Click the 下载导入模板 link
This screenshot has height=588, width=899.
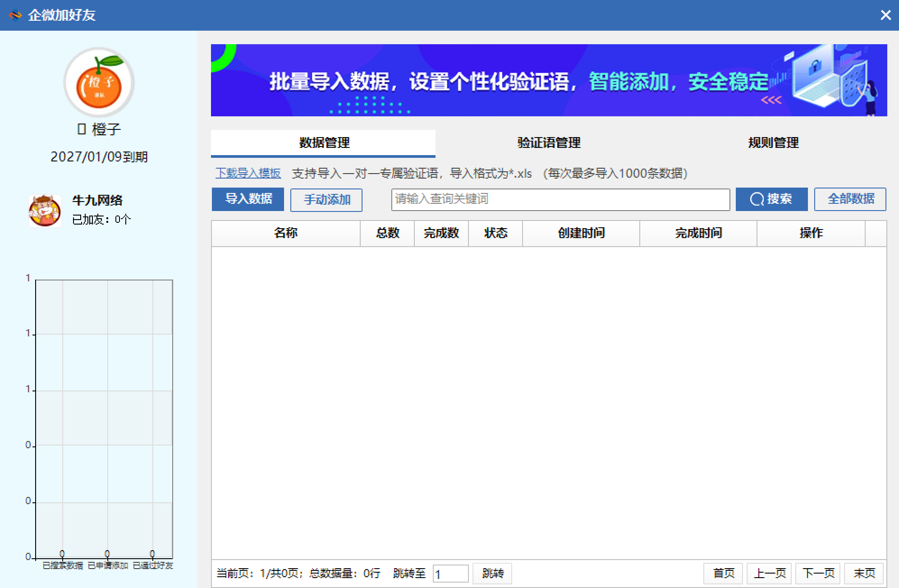click(x=248, y=173)
